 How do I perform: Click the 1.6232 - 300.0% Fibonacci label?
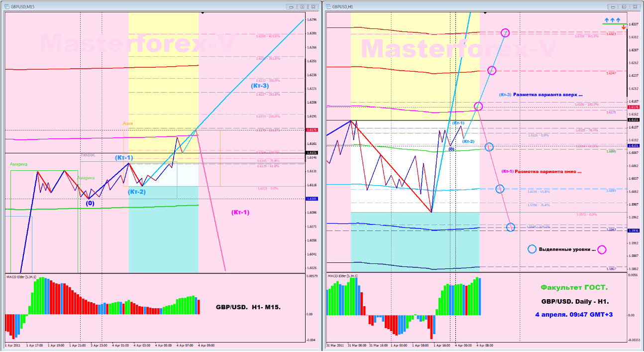point(269,80)
